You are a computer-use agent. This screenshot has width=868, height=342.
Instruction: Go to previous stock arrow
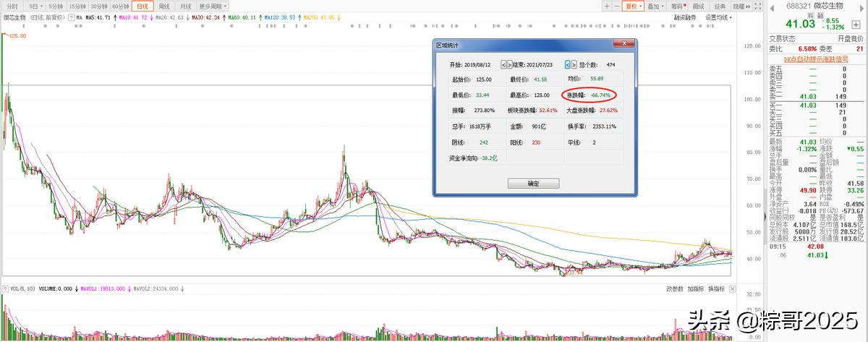(772, 8)
